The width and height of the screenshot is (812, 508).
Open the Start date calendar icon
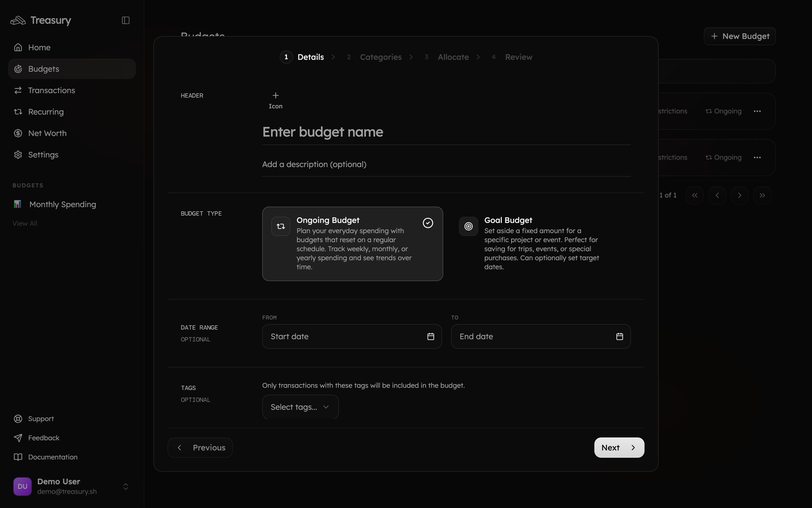(x=431, y=336)
